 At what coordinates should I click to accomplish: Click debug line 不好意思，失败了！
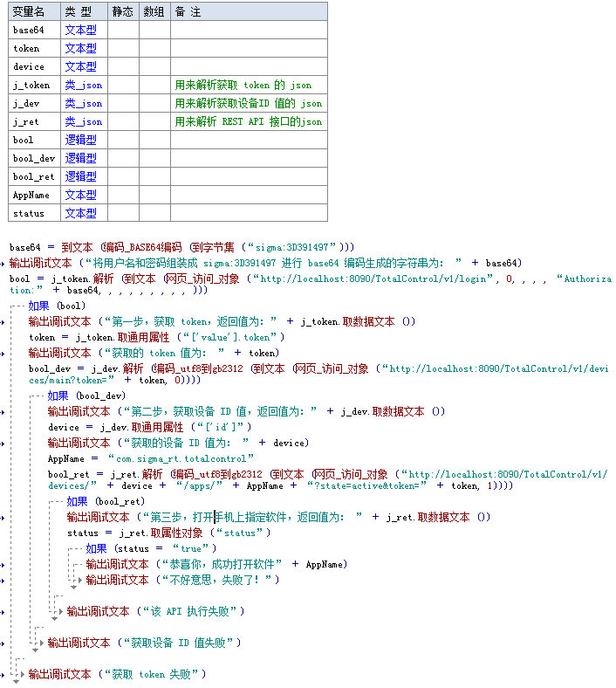click(x=183, y=581)
